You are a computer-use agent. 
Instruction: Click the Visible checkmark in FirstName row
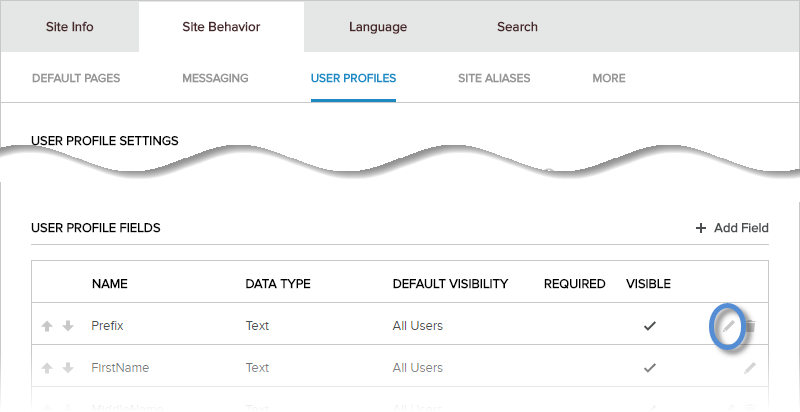[649, 367]
